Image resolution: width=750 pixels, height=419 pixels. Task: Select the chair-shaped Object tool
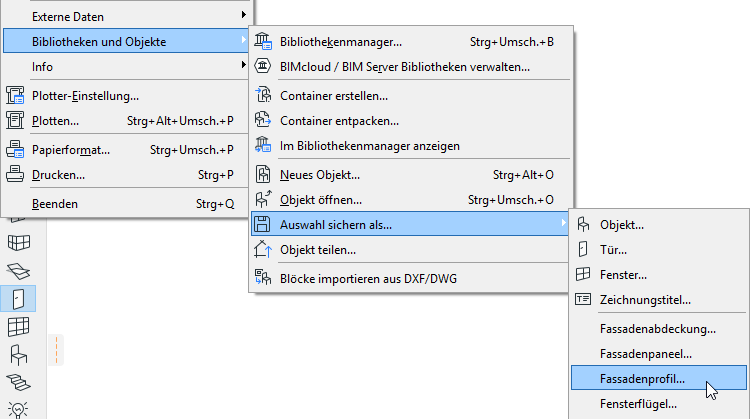coord(19,354)
